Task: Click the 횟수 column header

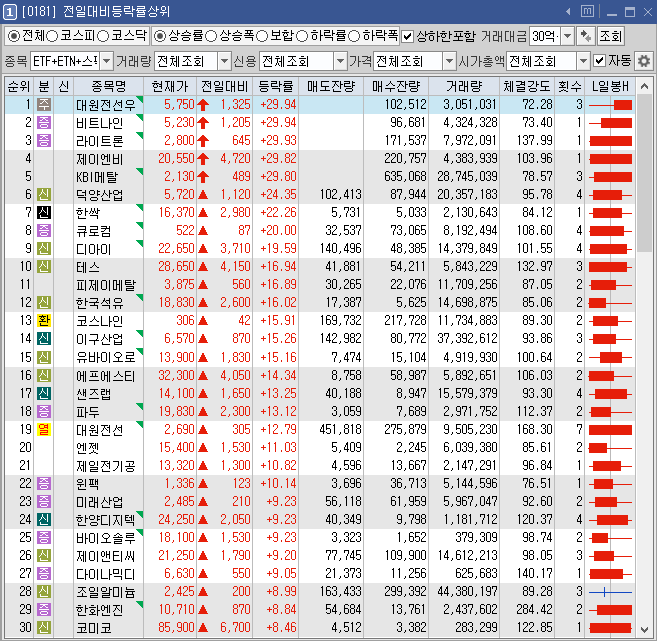Action: (569, 86)
